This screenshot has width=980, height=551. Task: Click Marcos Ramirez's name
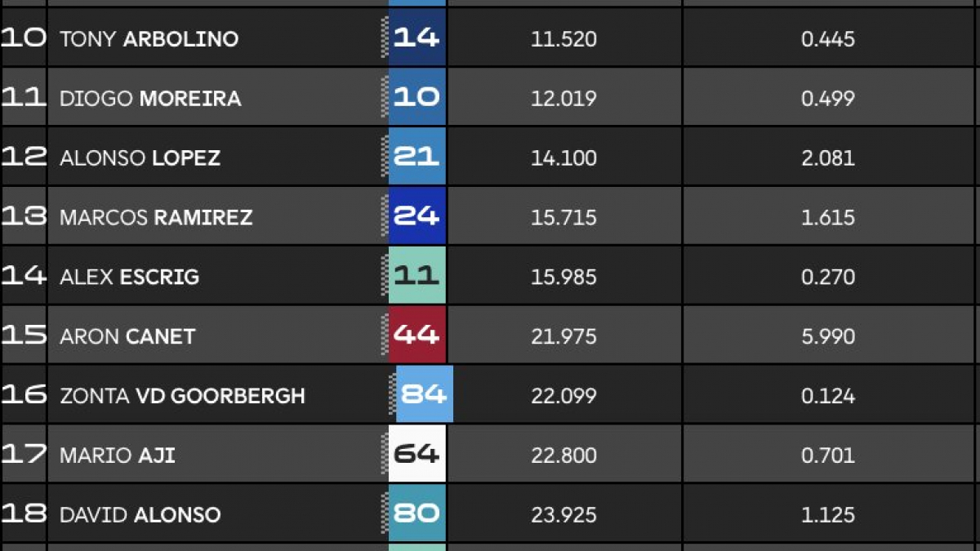pos(156,218)
